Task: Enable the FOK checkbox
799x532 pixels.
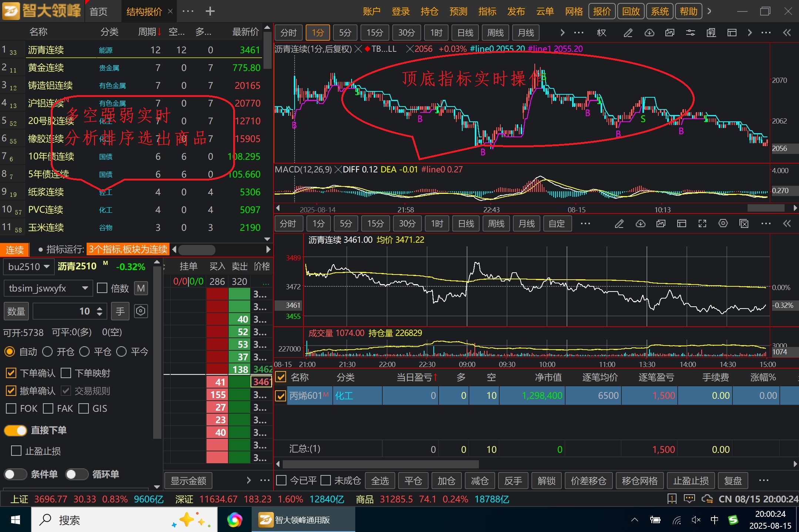Action: [11, 408]
